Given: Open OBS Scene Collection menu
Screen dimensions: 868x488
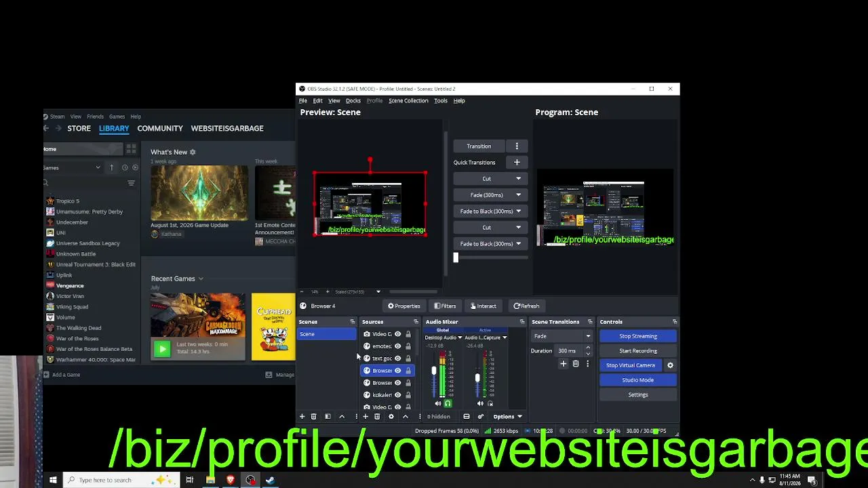Looking at the screenshot, I should tap(408, 101).
